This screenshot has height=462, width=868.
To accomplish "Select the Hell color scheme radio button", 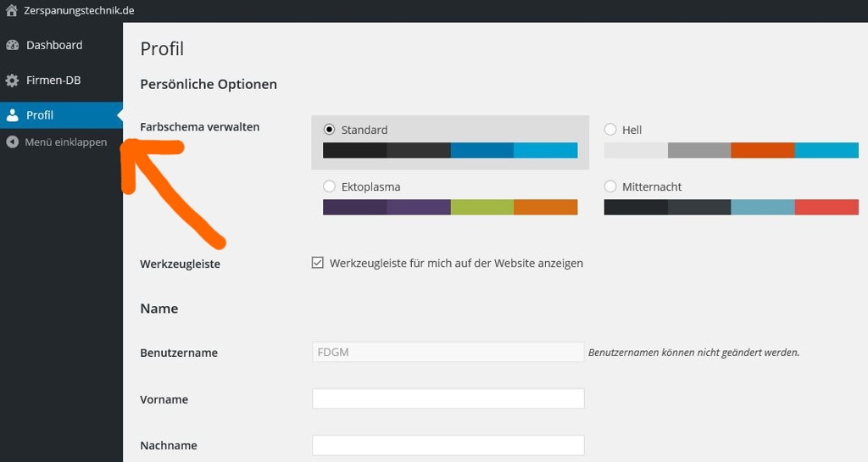I will pos(610,130).
